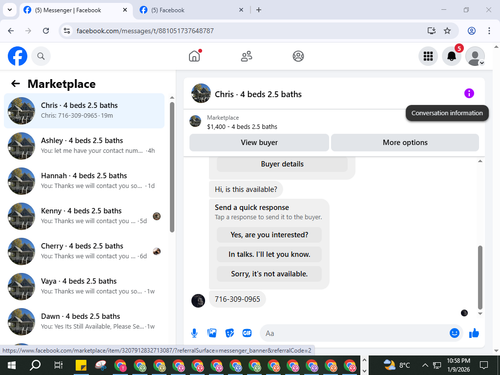Open the Hannah conversation
Screen dimensions: 500x375
84,181
